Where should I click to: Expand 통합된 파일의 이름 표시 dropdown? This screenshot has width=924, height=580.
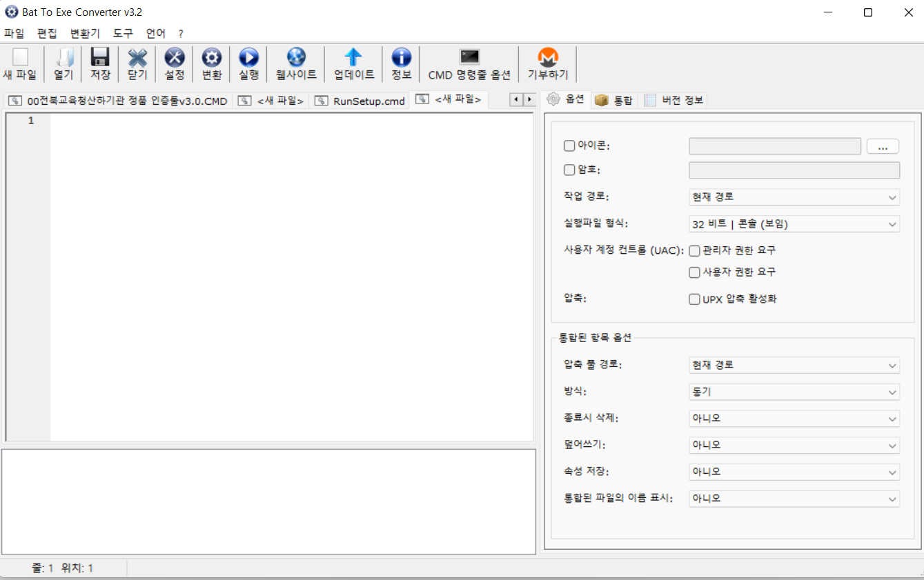[794, 498]
